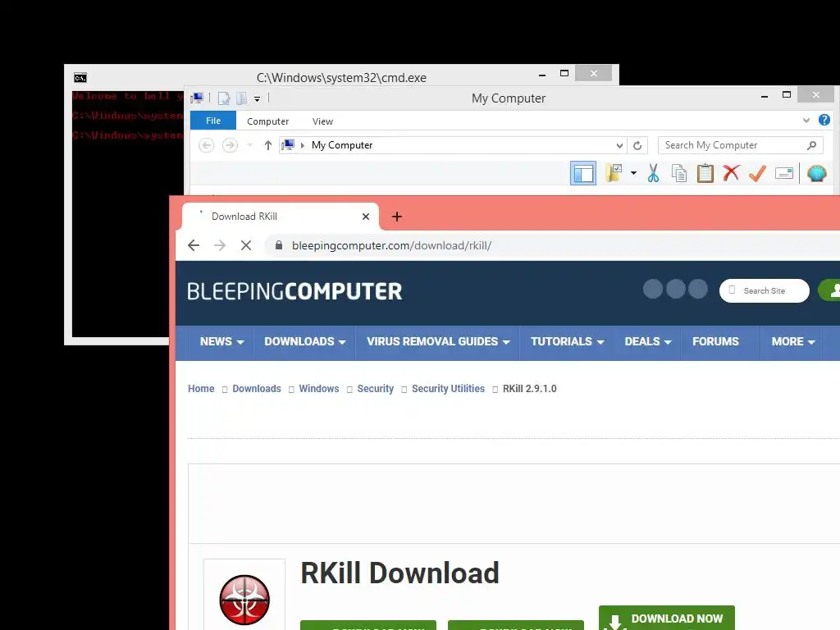Go back in My Computer explorer
Image resolution: width=840 pixels, height=630 pixels.
tap(206, 145)
